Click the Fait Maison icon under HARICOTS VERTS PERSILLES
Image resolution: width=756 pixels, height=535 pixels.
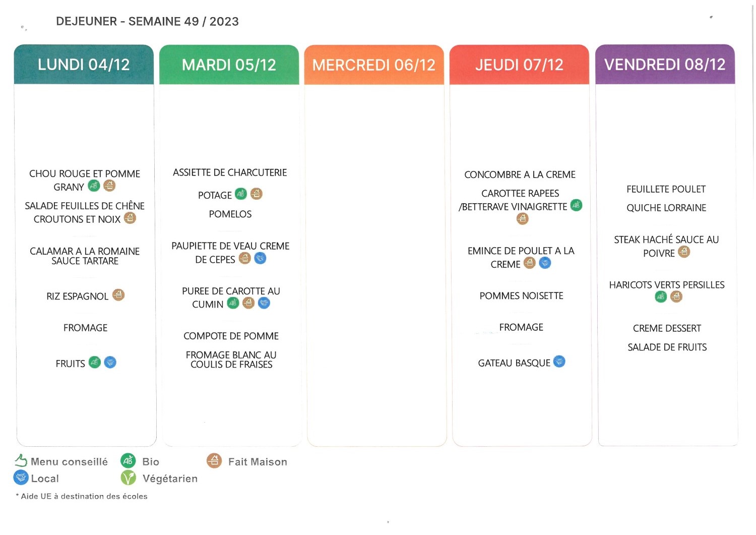click(676, 297)
